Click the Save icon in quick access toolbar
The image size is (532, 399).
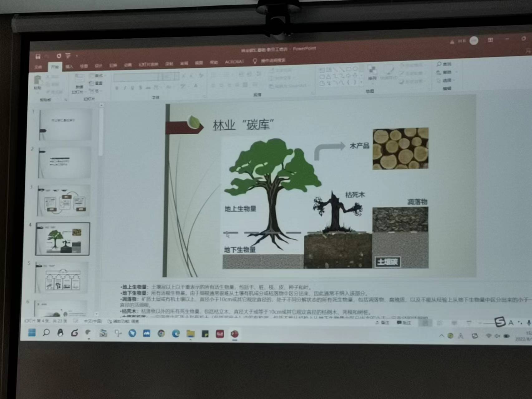coord(38,56)
